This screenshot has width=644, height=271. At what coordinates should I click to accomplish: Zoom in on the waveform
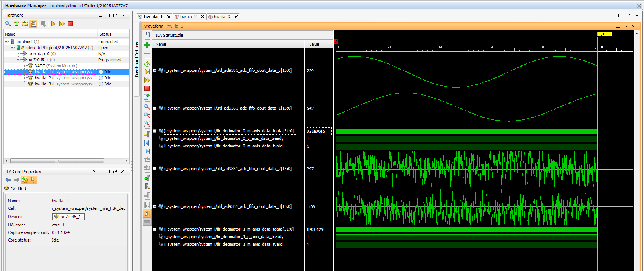147,107
